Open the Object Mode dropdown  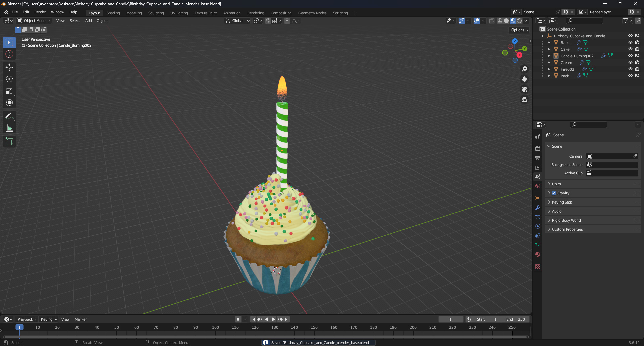(x=34, y=21)
